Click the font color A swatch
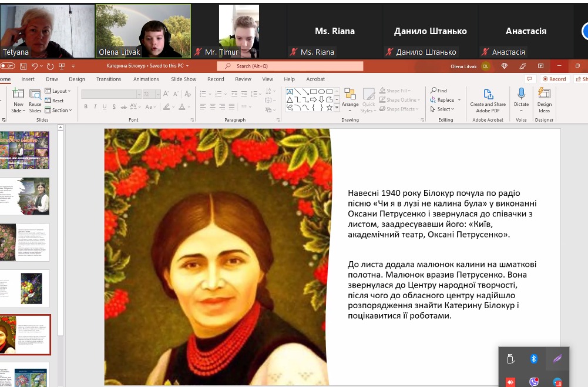 pos(182,106)
